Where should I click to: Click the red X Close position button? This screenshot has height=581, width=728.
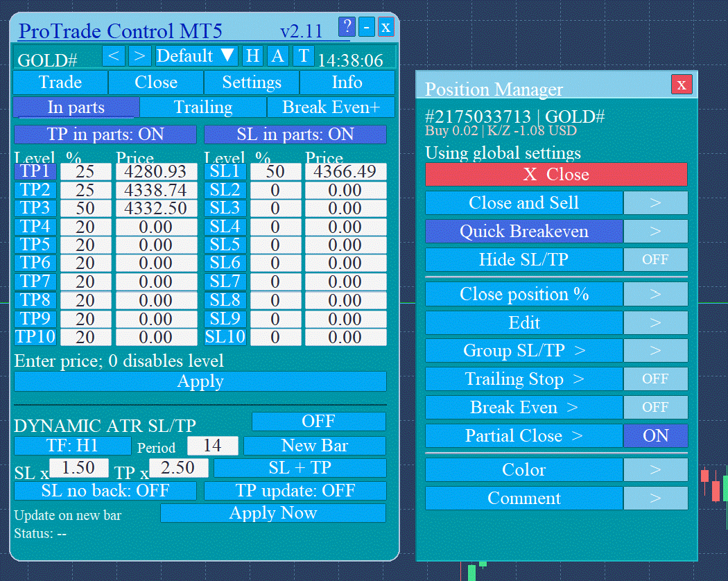(556, 175)
